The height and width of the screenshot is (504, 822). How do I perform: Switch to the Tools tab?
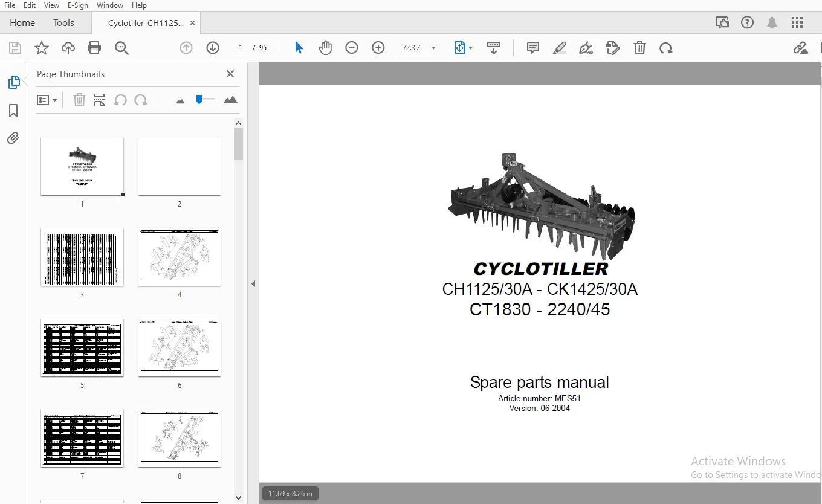pos(63,23)
